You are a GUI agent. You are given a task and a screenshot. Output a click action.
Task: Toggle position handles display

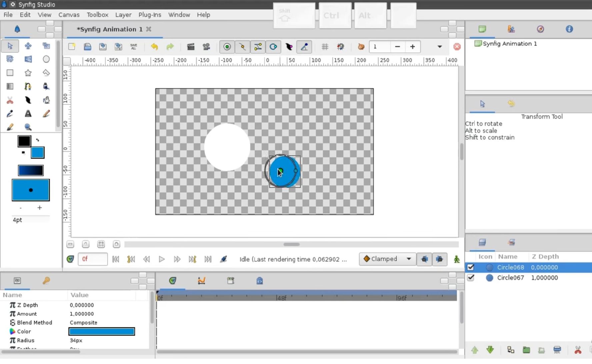[227, 47]
